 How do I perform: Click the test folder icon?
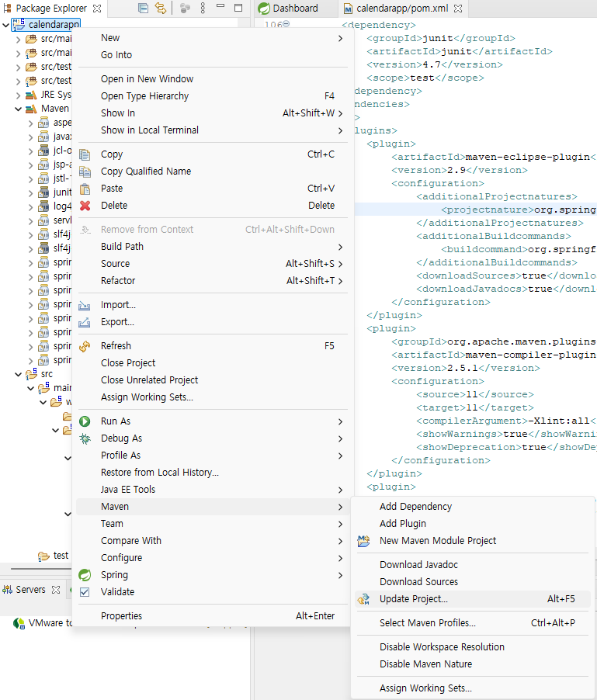43,556
